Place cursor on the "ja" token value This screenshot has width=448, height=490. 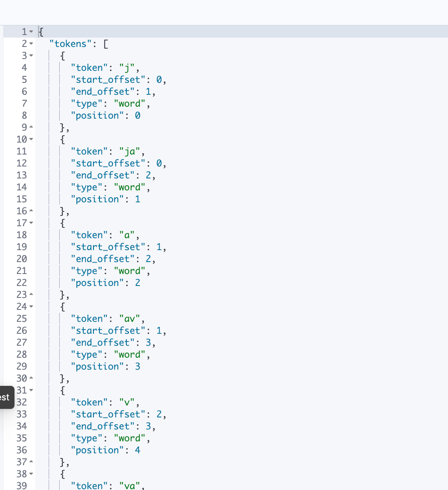(130, 151)
